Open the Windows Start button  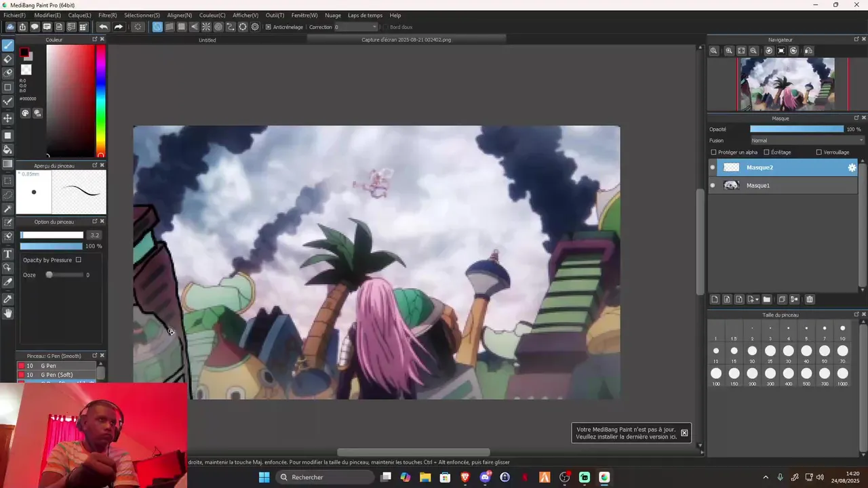264,477
